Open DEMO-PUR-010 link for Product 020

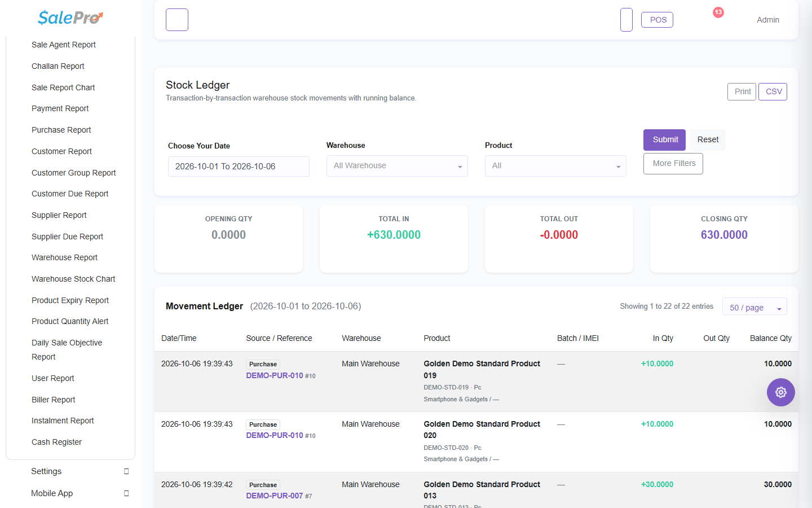(x=275, y=435)
